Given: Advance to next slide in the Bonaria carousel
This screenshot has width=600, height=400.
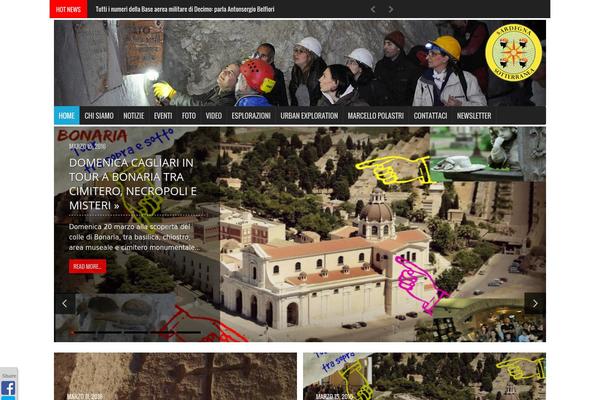Looking at the screenshot, I should point(535,304).
